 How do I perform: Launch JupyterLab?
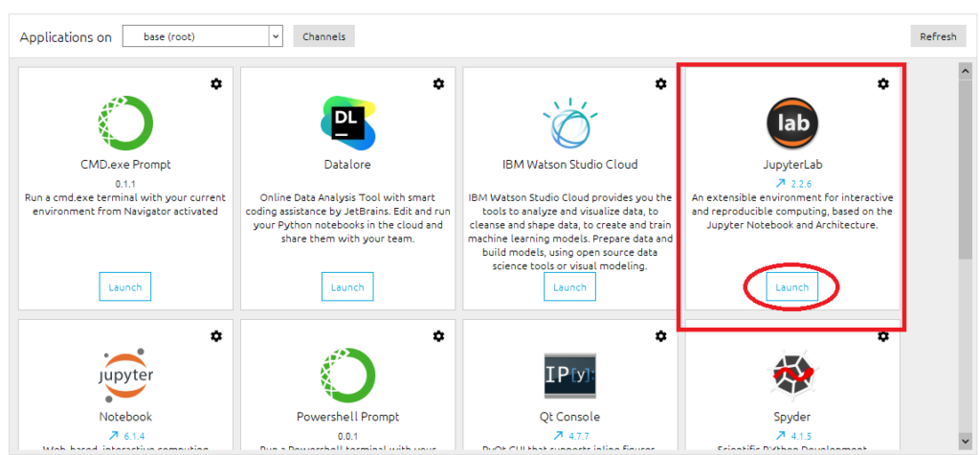click(792, 287)
